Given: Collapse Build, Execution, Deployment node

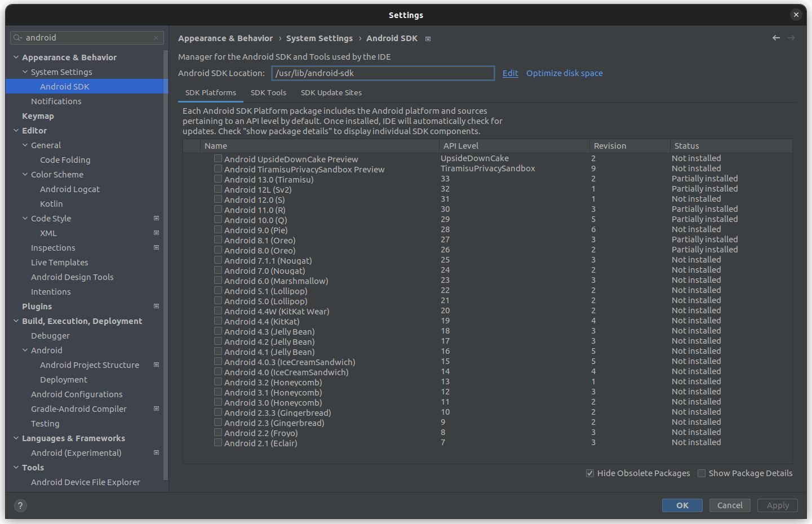Looking at the screenshot, I should coord(16,321).
